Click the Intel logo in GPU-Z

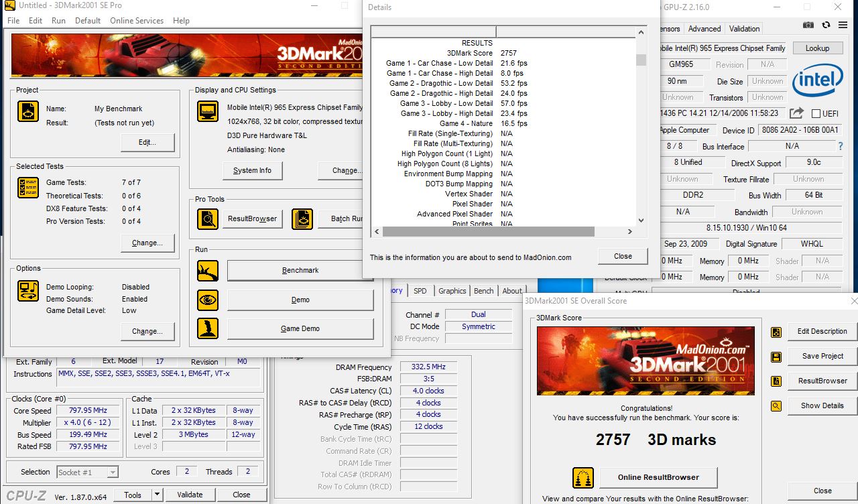(817, 82)
